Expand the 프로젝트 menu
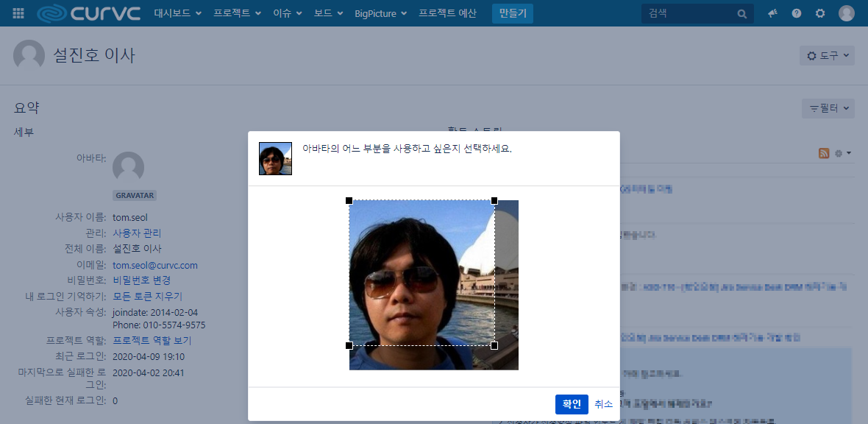Viewport: 868px width, 424px height. tap(237, 13)
